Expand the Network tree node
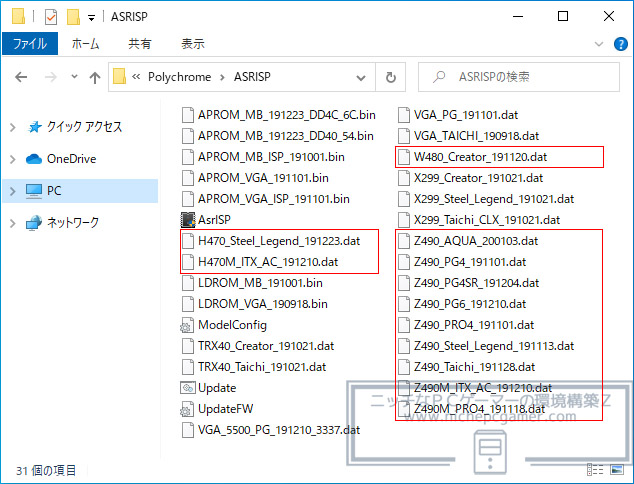 13,223
